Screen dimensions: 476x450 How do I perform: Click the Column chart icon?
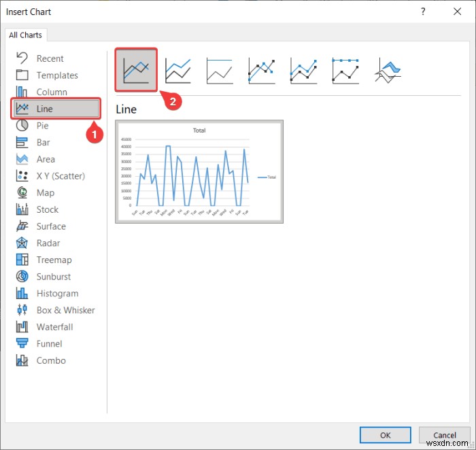click(x=22, y=92)
